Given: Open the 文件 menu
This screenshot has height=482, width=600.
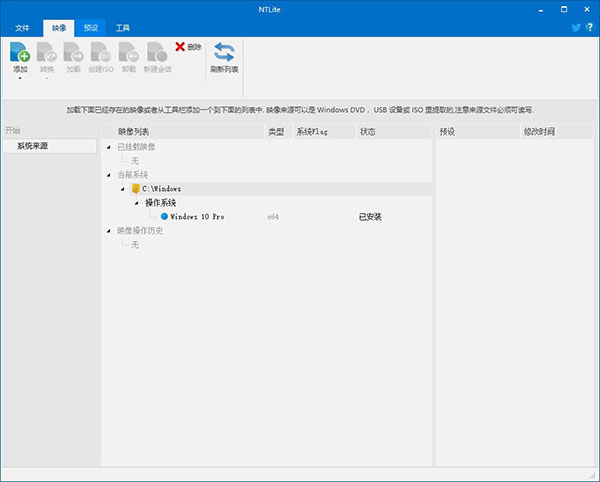Looking at the screenshot, I should (22, 28).
